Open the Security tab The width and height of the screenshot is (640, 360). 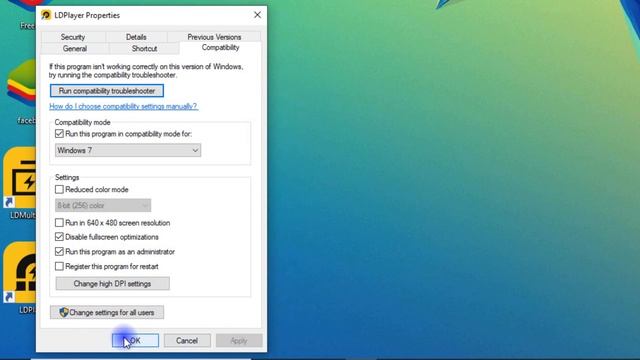(73, 37)
